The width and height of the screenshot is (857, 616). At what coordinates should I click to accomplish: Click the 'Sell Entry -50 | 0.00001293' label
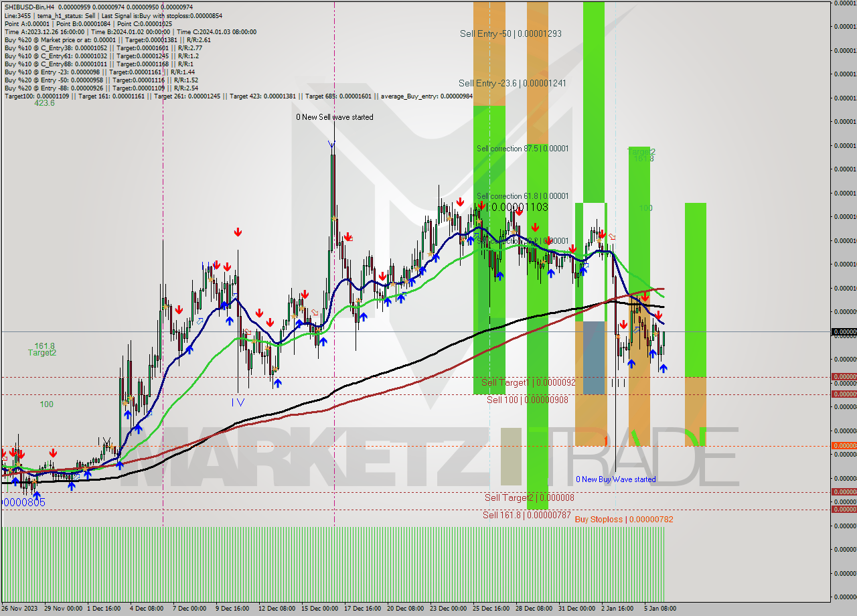coord(510,33)
